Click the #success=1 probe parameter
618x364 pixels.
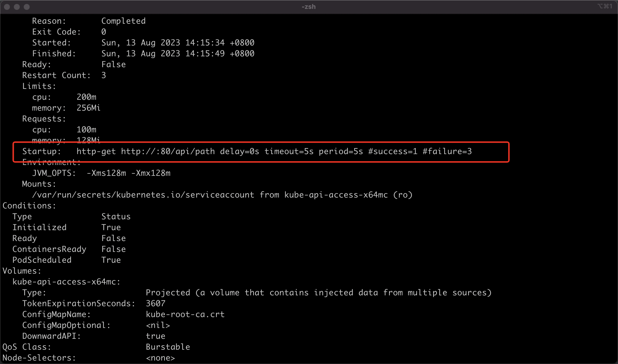point(393,151)
